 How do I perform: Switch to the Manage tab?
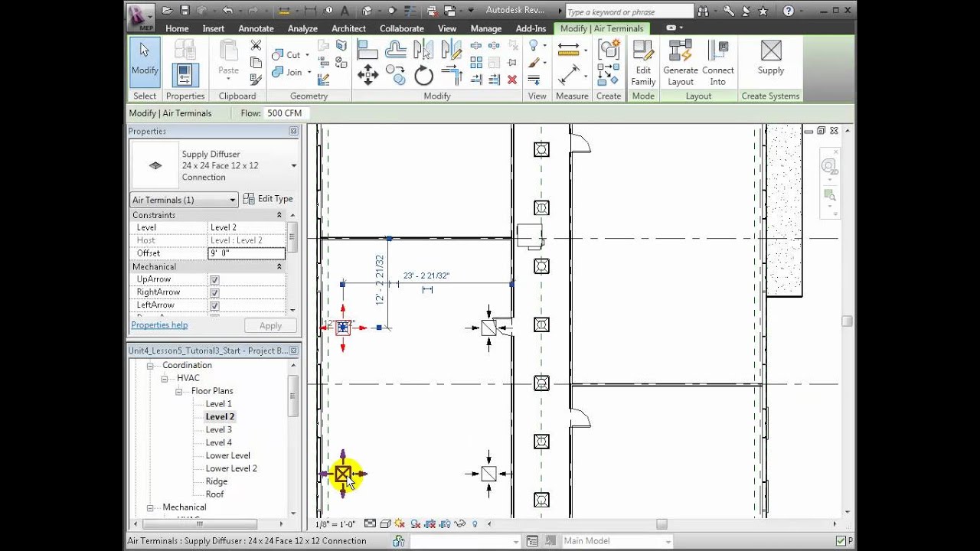[486, 28]
